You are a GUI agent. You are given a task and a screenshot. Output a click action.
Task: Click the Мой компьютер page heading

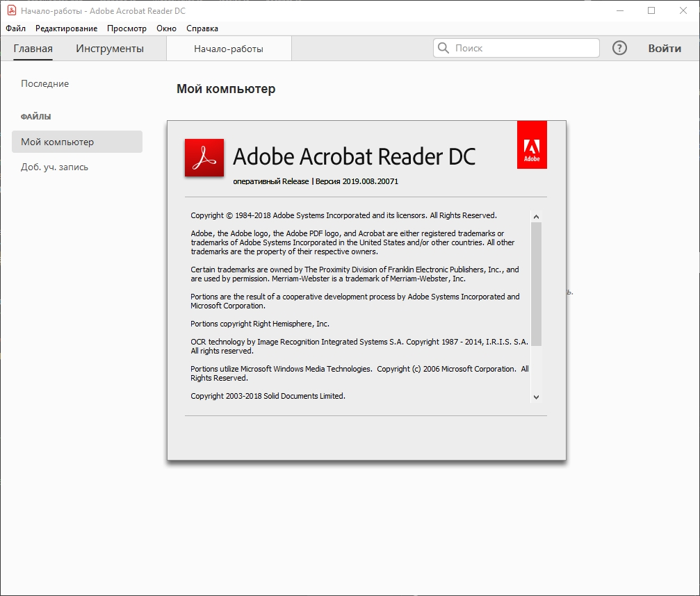(226, 89)
